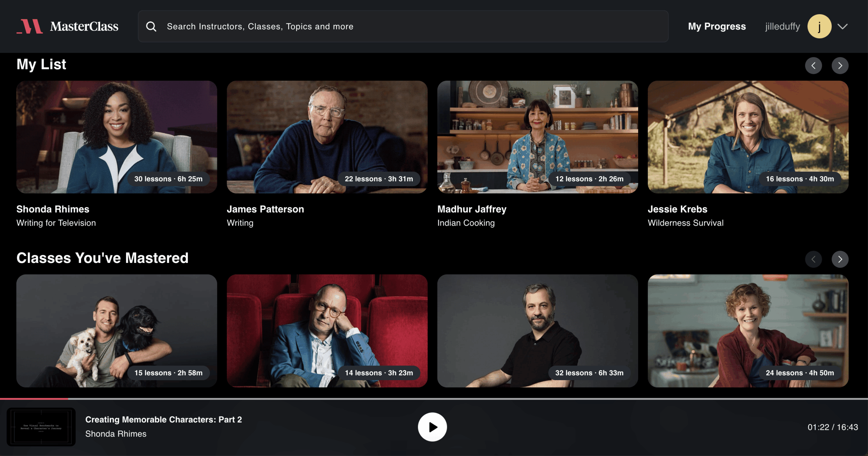Click the jilleduffy username

[x=782, y=26]
